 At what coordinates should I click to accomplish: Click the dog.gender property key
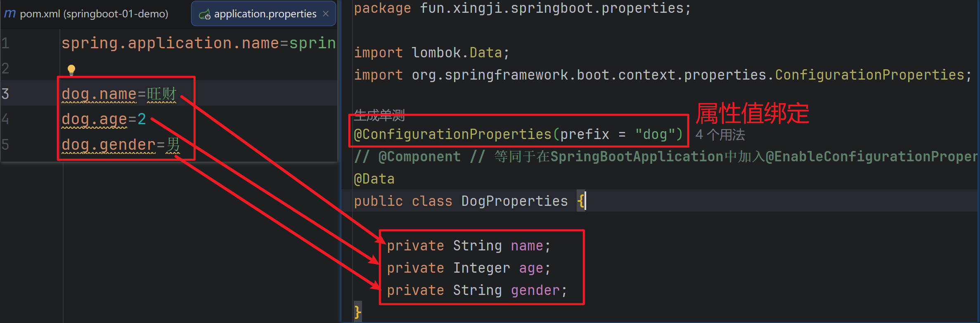pos(108,145)
